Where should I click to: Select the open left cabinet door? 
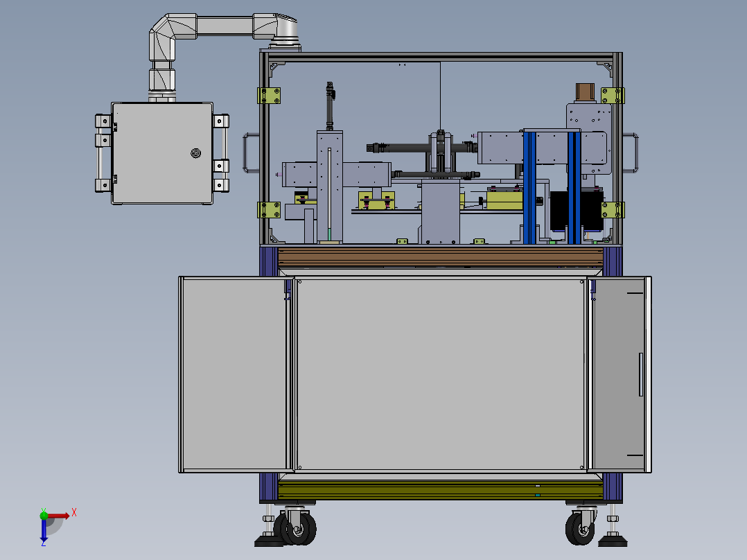(x=236, y=375)
